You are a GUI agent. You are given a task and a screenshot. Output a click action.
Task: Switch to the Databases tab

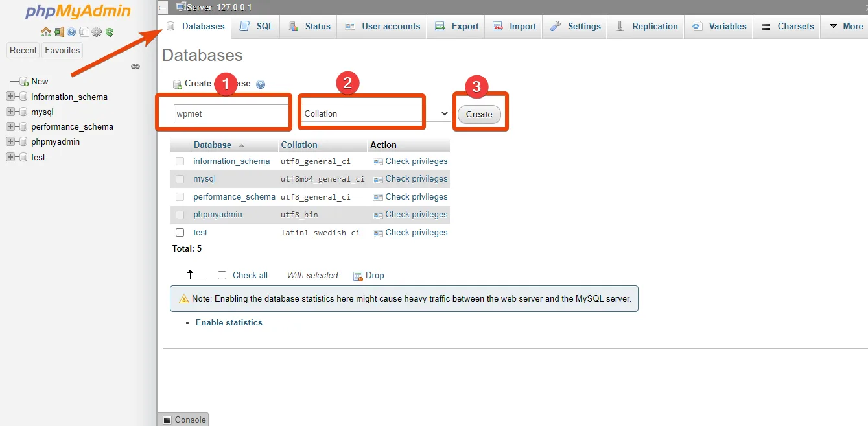(x=196, y=27)
